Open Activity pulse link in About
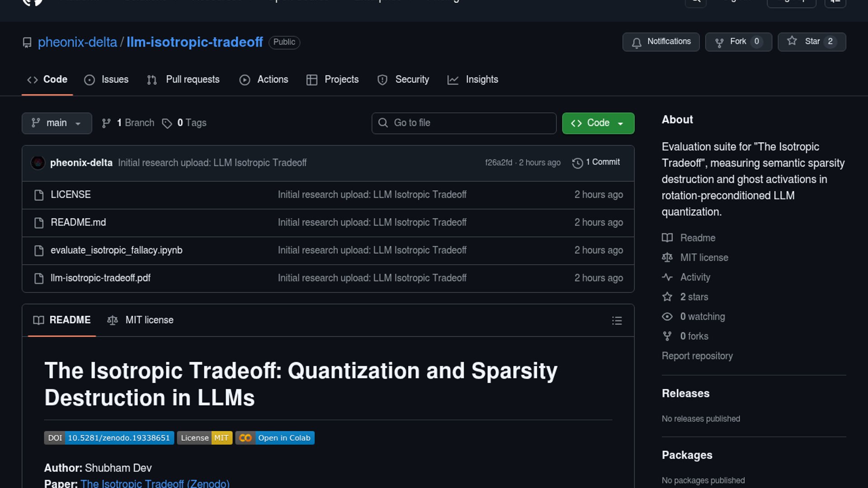 point(695,277)
